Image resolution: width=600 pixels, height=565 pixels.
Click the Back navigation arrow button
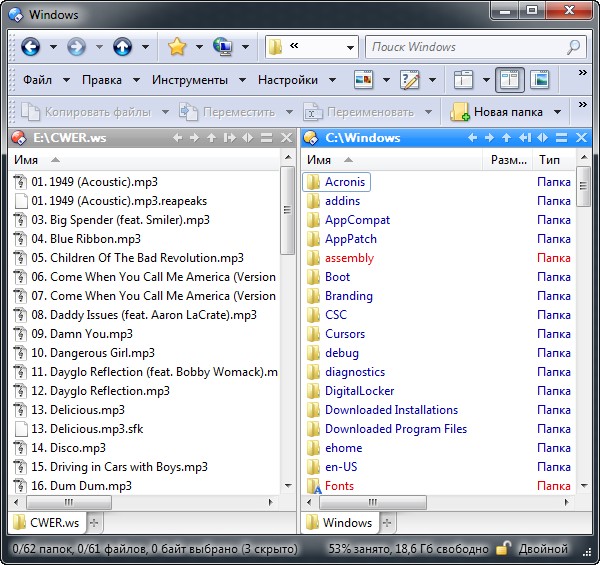[x=30, y=47]
